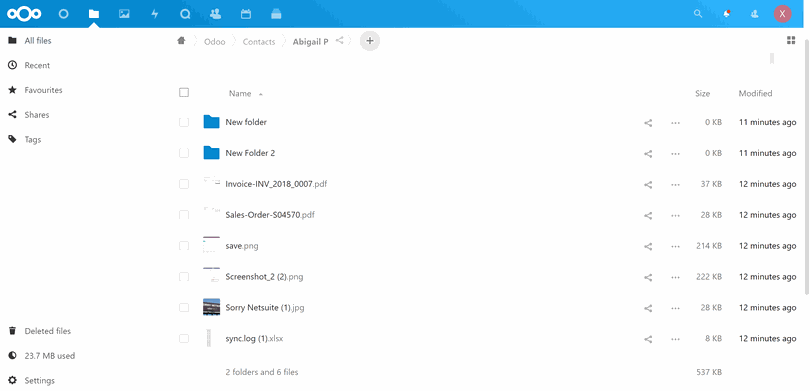Open the Calendar app icon
This screenshot has width=810, height=391.
[246, 14]
